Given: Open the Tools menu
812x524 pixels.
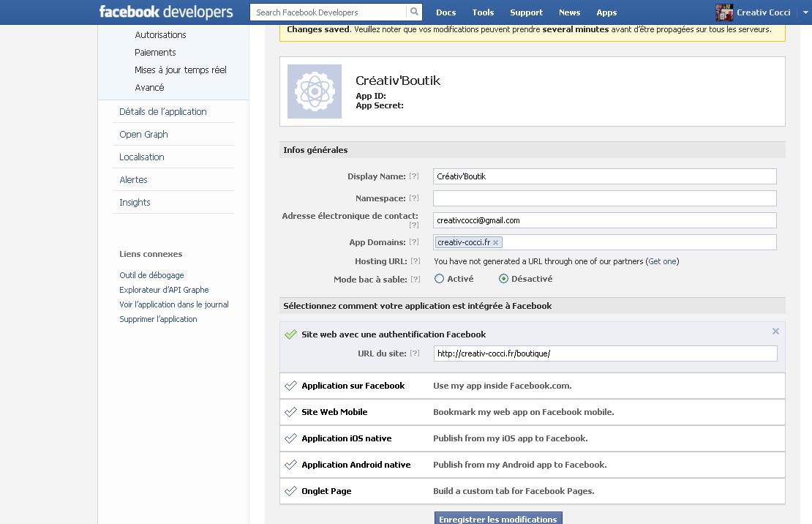Looking at the screenshot, I should pos(483,12).
